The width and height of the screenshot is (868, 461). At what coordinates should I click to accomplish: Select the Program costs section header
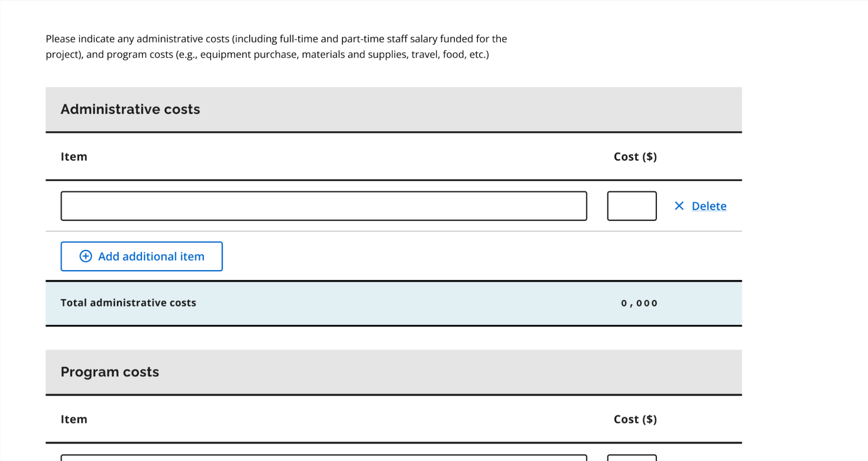(110, 372)
